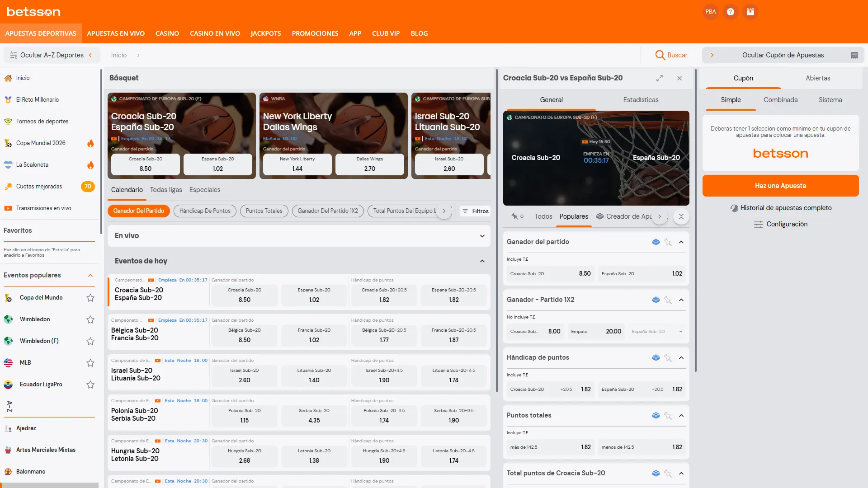Favorite Copa del Mundo with star
Viewport: 868px width, 488px height.
[x=90, y=298]
